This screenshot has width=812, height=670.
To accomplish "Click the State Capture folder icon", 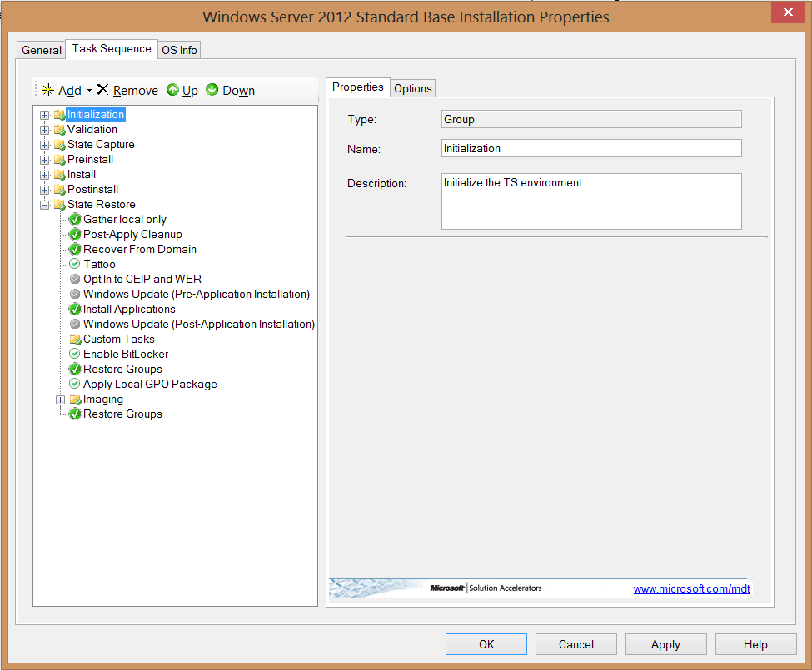I will (60, 144).
